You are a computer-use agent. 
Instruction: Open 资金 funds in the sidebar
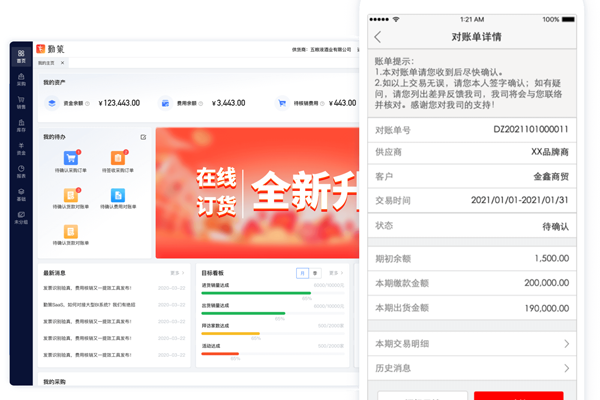(x=21, y=147)
